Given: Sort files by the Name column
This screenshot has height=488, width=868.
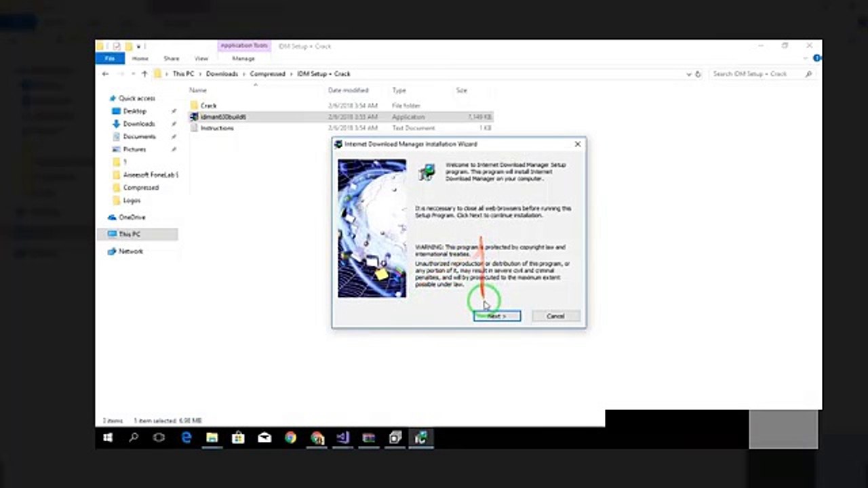Looking at the screenshot, I should click(x=198, y=90).
